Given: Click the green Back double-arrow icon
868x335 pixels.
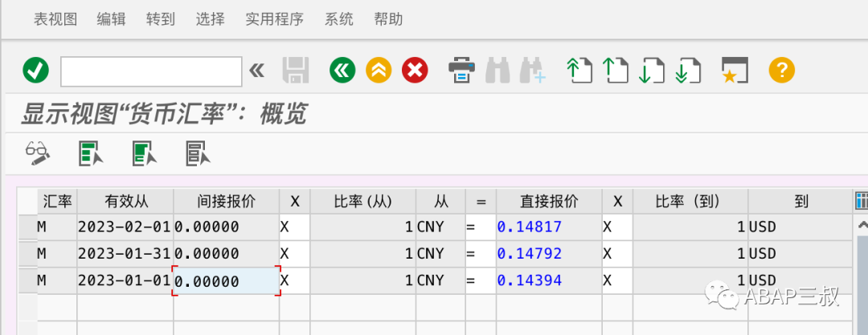Looking at the screenshot, I should pos(342,71).
